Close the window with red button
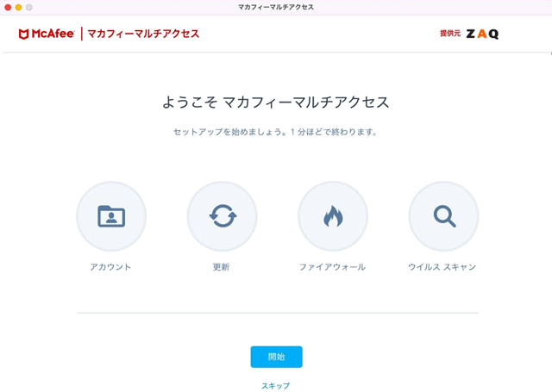The height and width of the screenshot is (392, 552). click(x=8, y=8)
